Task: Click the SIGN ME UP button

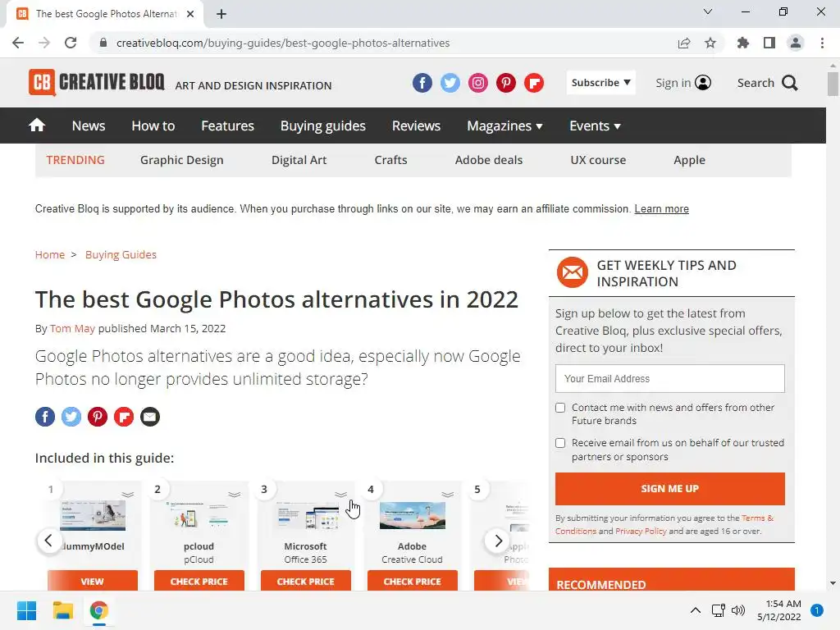Action: click(669, 489)
